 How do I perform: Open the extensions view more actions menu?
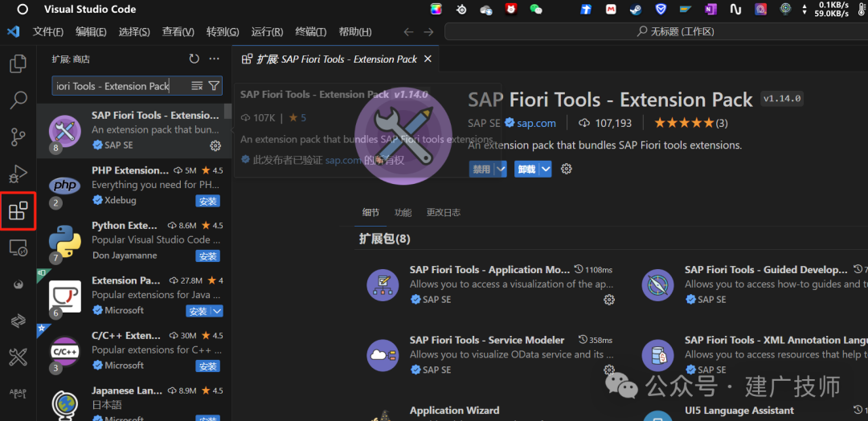pyautogui.click(x=215, y=59)
